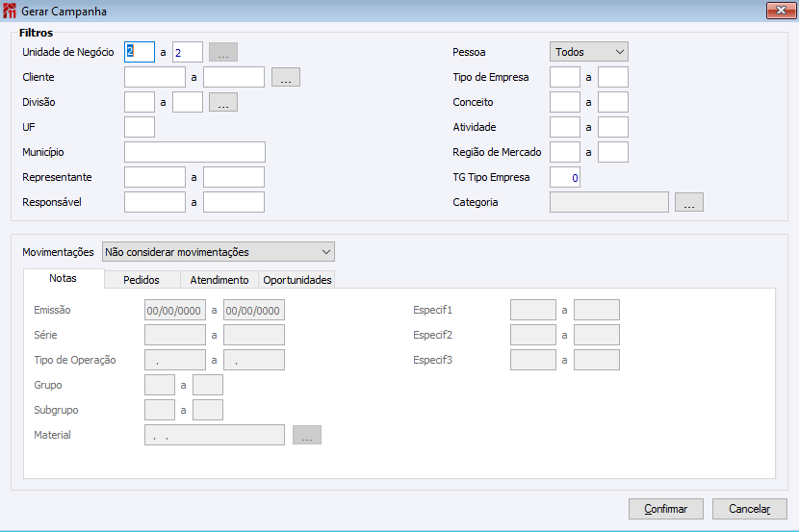
Task: Click the Município text field
Action: (194, 152)
